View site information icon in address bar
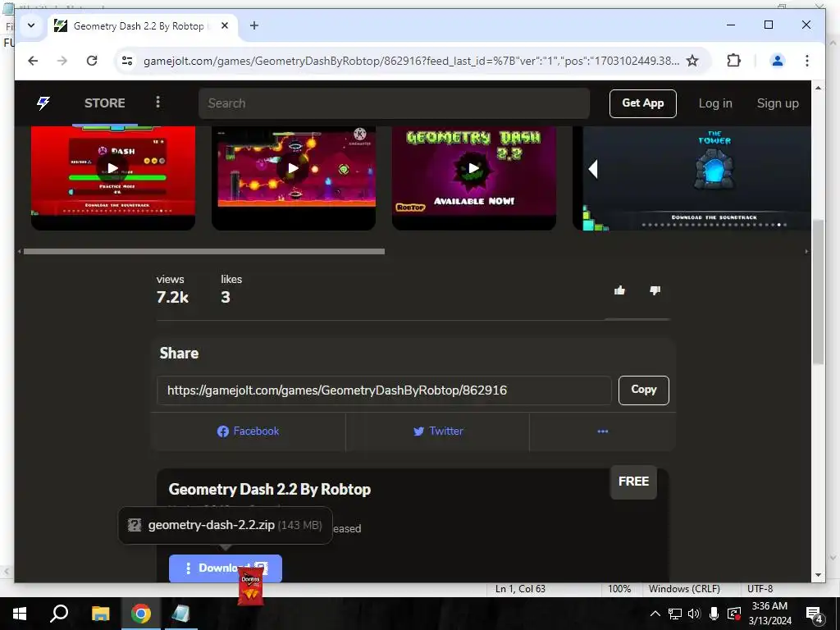 [127, 61]
